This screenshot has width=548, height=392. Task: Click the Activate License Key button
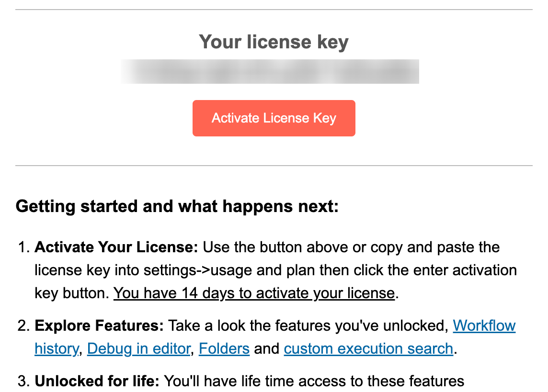pyautogui.click(x=274, y=118)
